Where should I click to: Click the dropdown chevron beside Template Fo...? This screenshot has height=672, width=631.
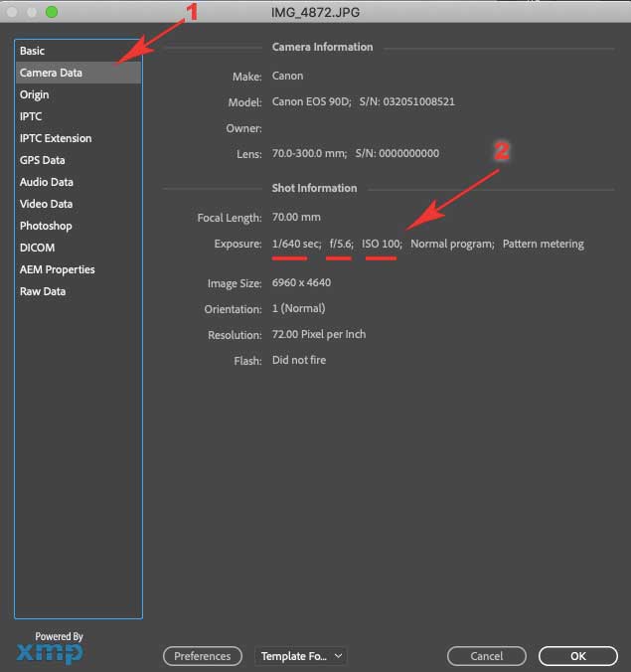[x=338, y=656]
